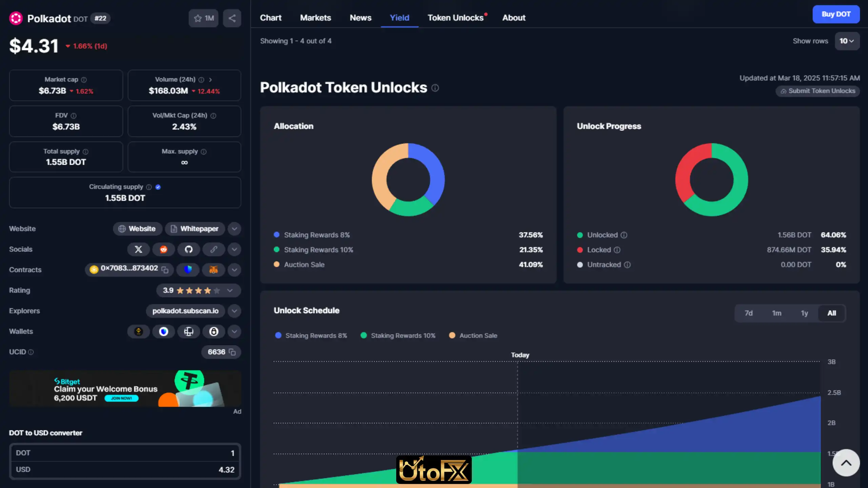Open the first yellow wallet icon in Wallets
Image resolution: width=868 pixels, height=488 pixels.
pos(138,331)
